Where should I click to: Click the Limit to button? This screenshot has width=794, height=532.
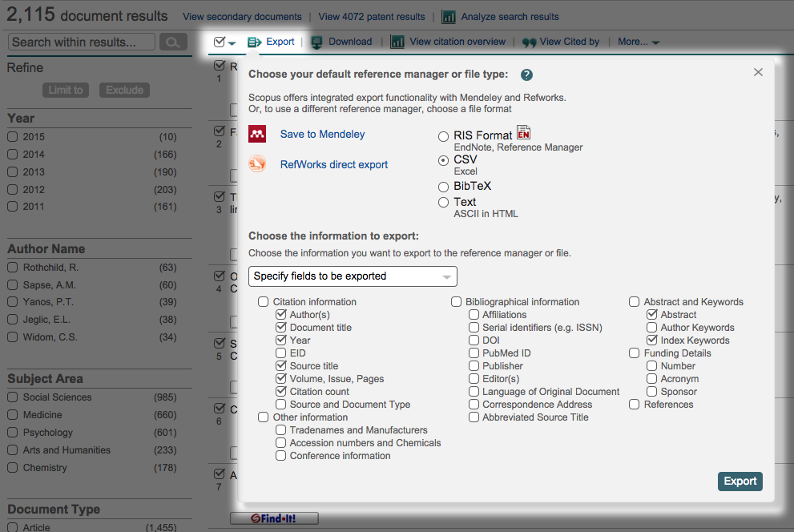pos(66,90)
